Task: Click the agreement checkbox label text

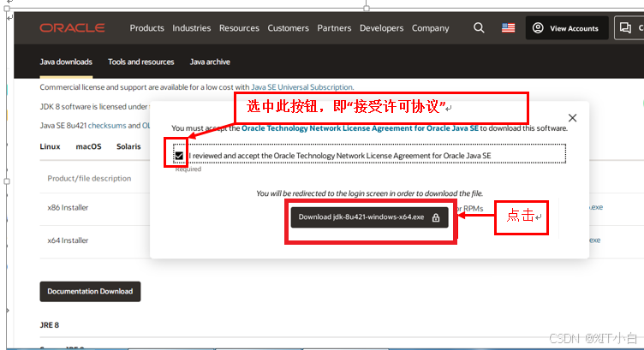Action: (x=340, y=156)
